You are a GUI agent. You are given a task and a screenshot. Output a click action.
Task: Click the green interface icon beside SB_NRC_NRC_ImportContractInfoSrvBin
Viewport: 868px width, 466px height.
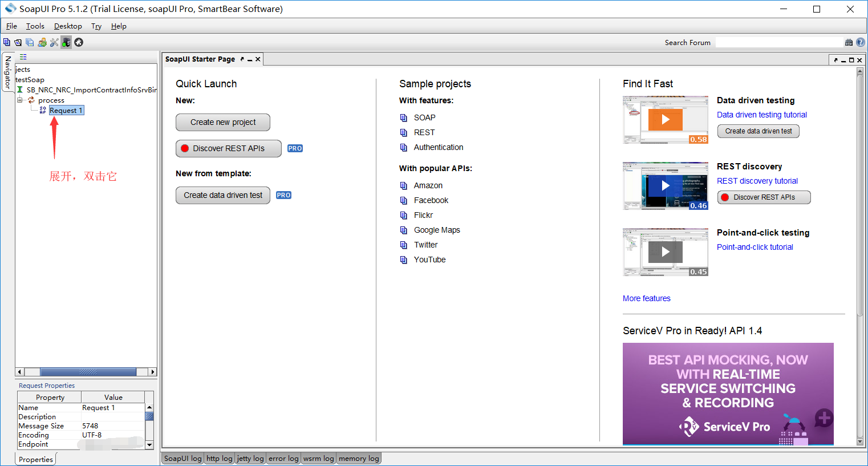[x=20, y=90]
